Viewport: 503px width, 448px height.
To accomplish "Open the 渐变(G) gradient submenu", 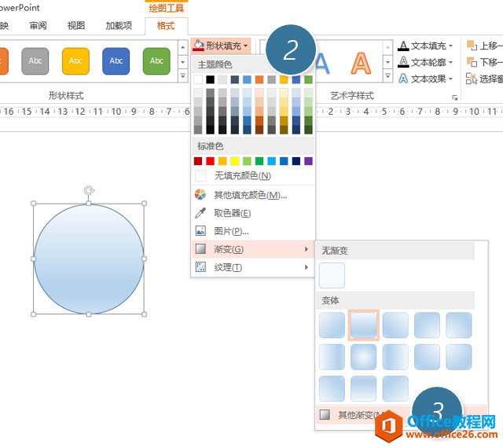I will click(253, 249).
